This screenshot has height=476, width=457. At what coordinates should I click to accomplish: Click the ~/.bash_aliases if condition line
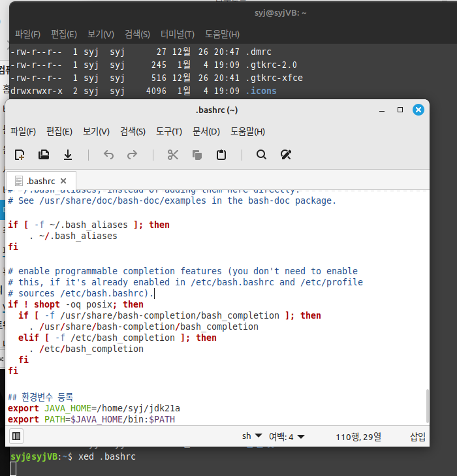pos(89,225)
